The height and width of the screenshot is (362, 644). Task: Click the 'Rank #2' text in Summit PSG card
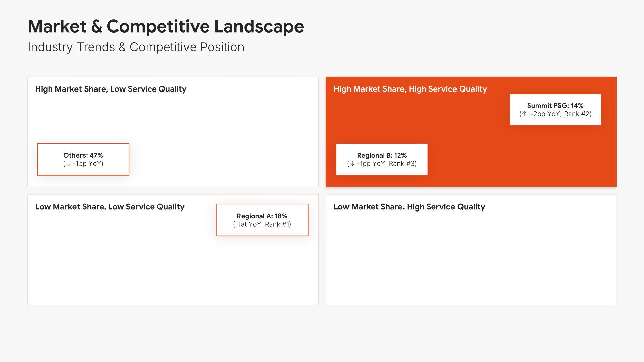tap(577, 114)
